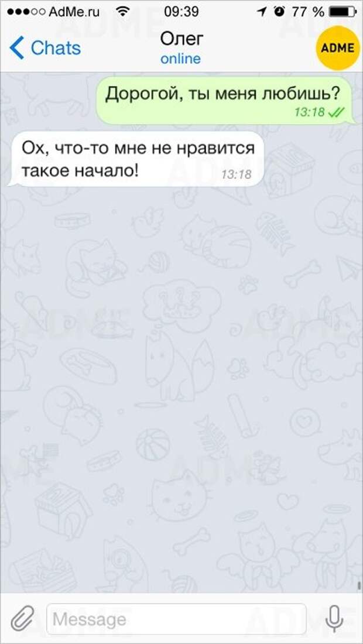The width and height of the screenshot is (363, 644).
Task: Tap the 09:39 clock in status bar
Action: coord(181,12)
